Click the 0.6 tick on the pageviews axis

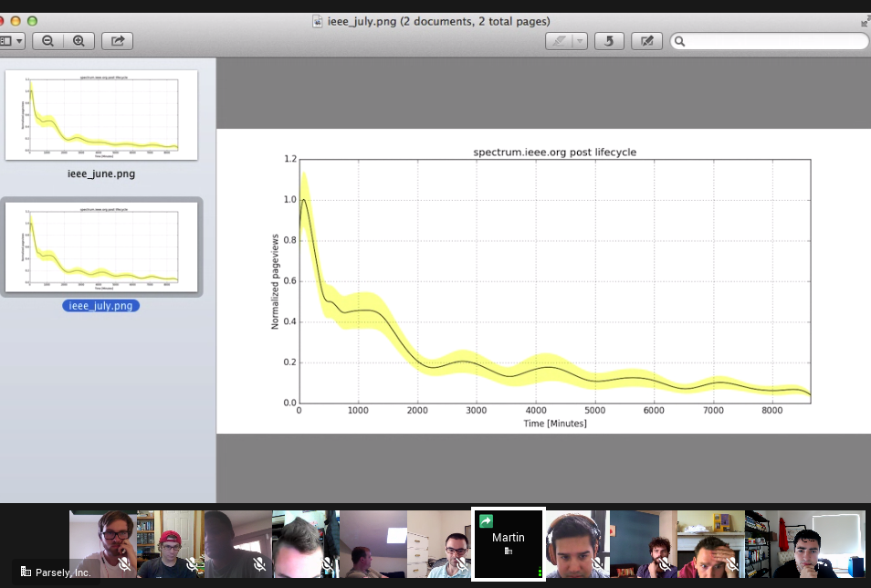(x=290, y=281)
